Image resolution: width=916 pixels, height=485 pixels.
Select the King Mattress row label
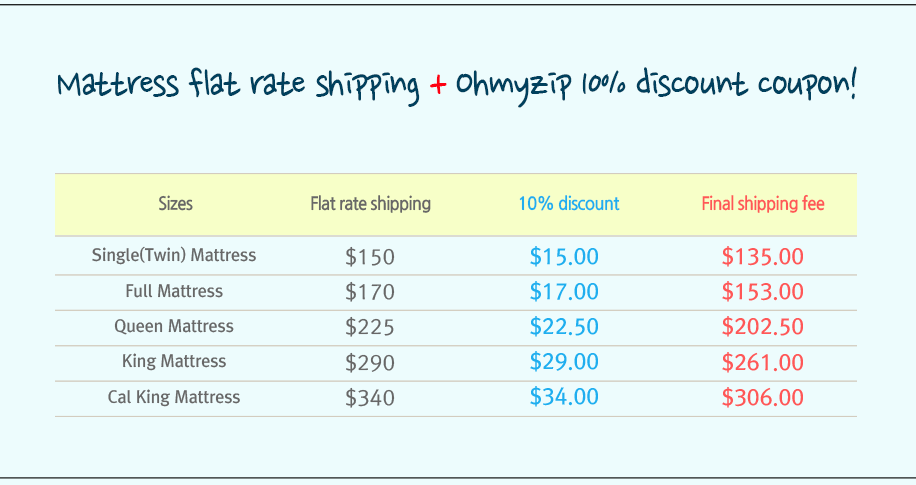174,361
